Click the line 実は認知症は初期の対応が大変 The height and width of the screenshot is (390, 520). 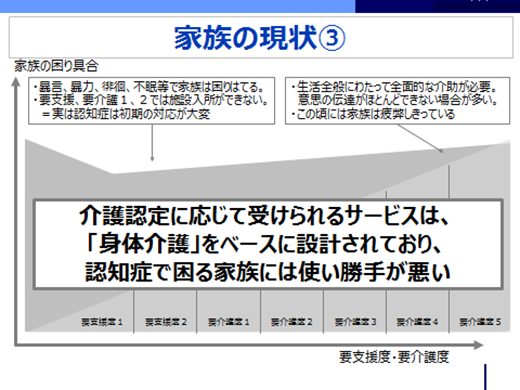click(126, 114)
